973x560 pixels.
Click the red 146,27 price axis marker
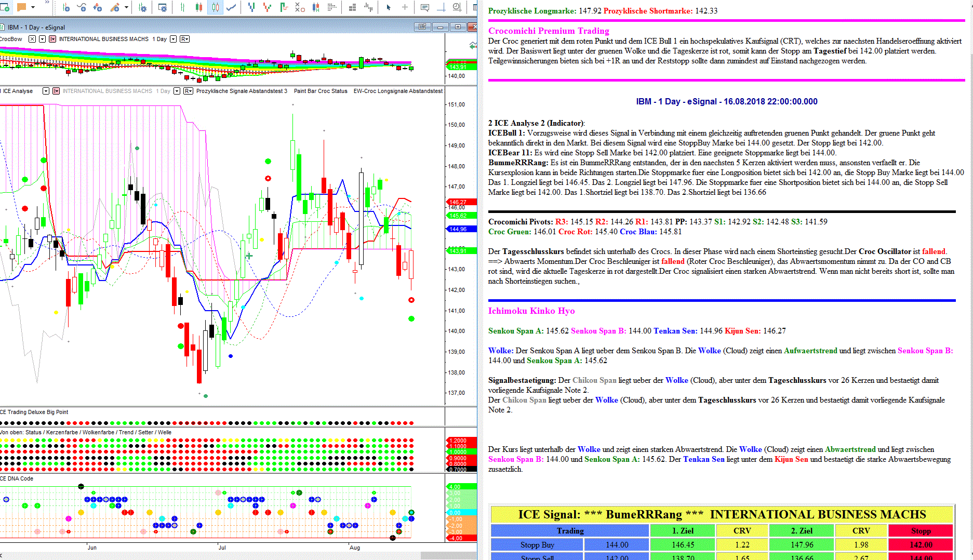tap(458, 202)
